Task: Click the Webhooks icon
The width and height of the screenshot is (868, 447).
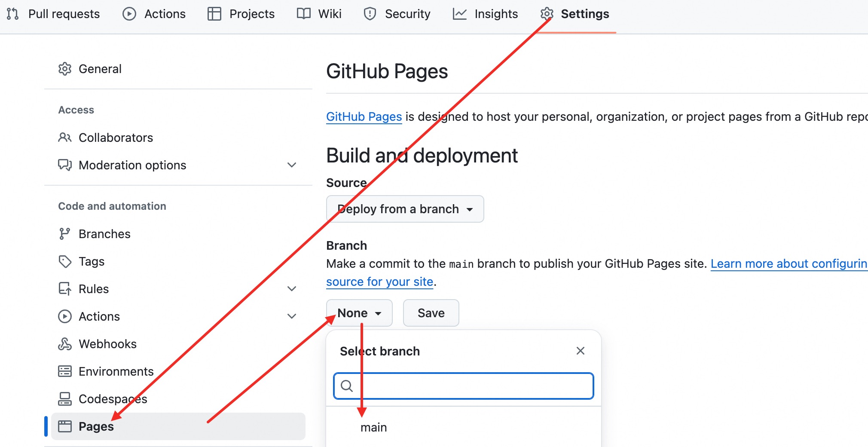Action: click(x=65, y=344)
